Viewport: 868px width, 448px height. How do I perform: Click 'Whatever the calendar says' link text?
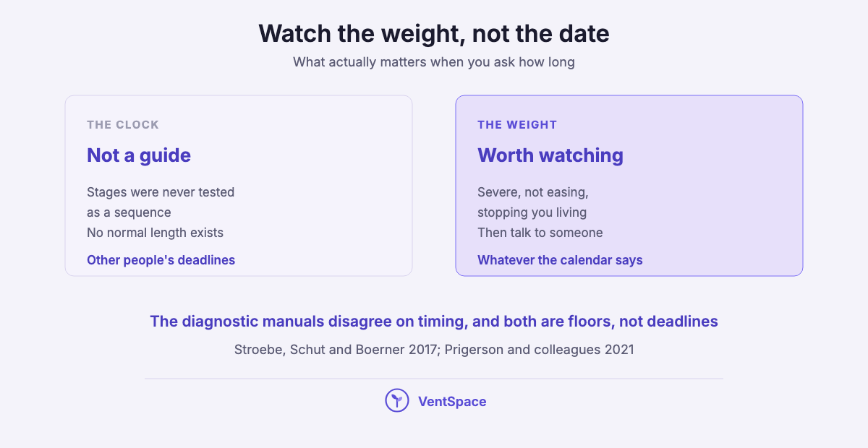point(560,260)
